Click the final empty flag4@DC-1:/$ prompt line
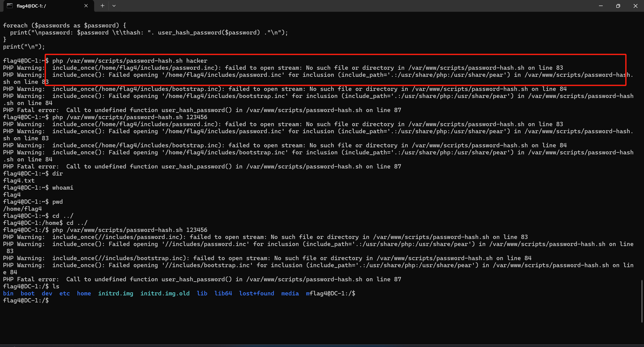The image size is (644, 347). (26, 300)
